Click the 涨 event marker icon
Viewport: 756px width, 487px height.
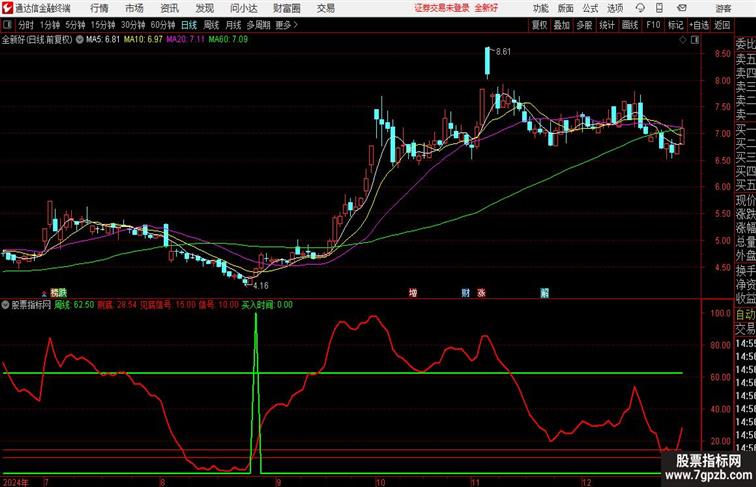pyautogui.click(x=481, y=293)
